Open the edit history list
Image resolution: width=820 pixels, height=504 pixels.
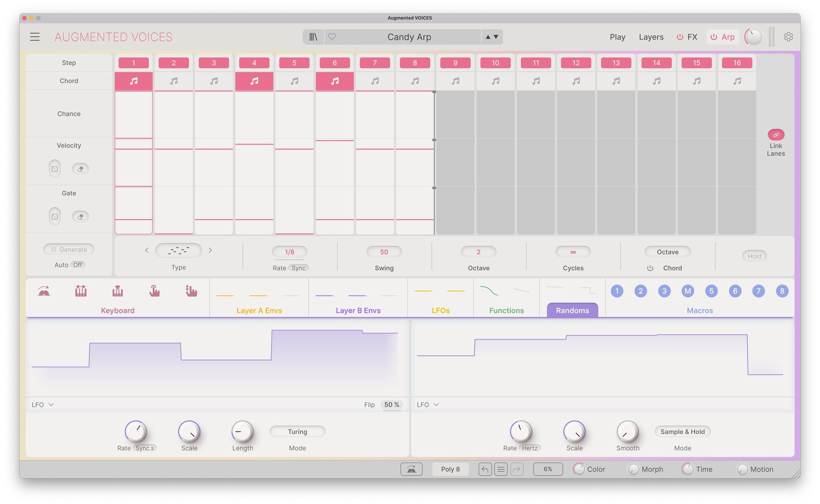501,469
